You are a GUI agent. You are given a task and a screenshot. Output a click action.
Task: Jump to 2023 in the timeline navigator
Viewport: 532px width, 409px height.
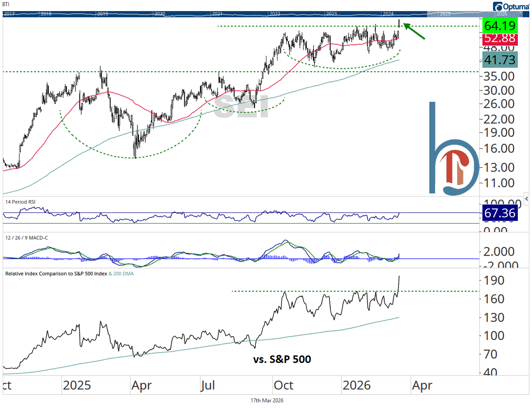(x=331, y=14)
